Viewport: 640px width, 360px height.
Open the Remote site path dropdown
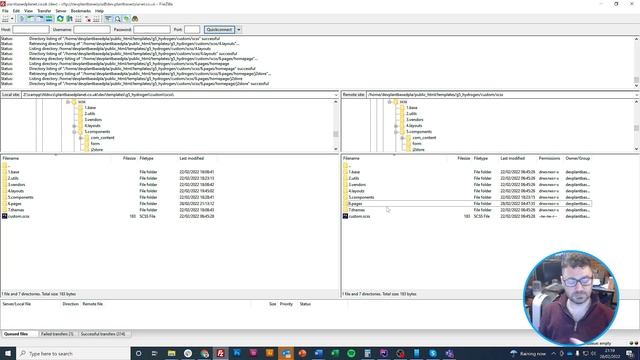coord(637,95)
